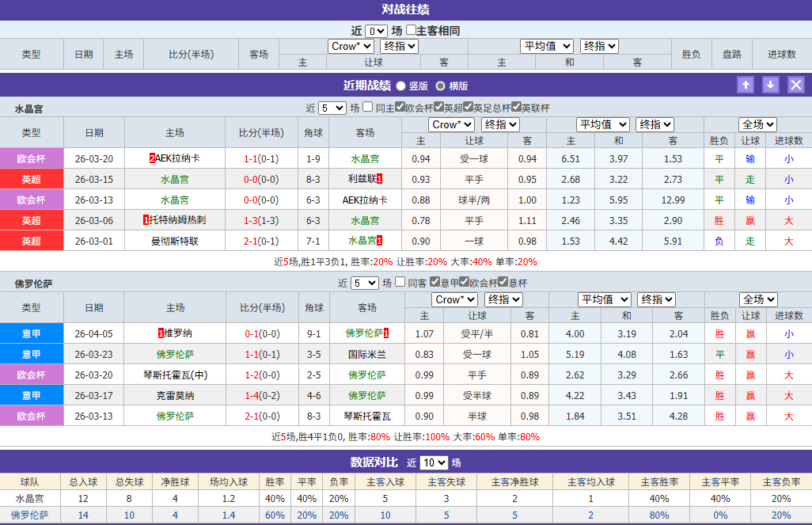Select the 横版 radio button
Image resolution: width=812 pixels, height=525 pixels.
coord(441,86)
